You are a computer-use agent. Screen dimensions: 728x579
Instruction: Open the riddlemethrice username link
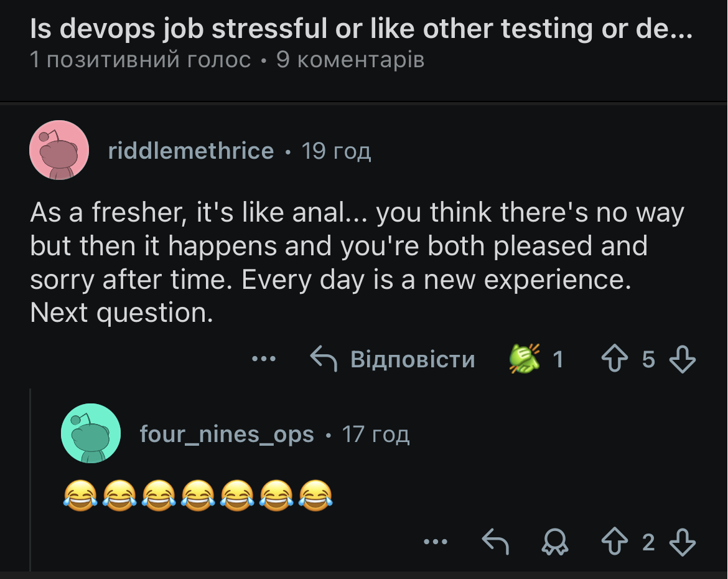[190, 151]
